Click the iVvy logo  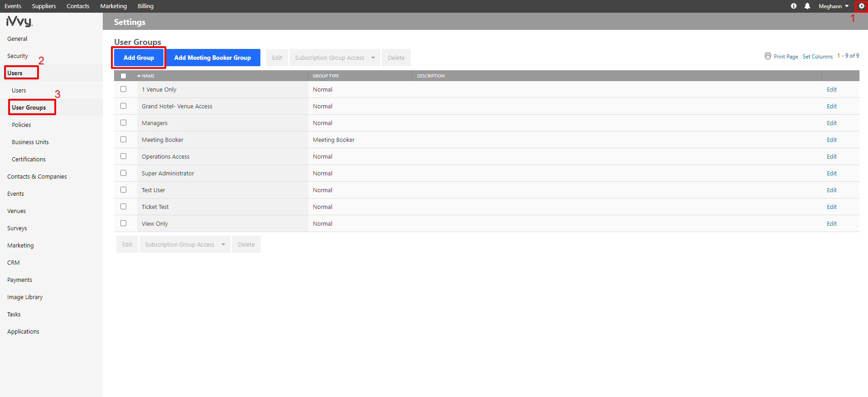19,21
